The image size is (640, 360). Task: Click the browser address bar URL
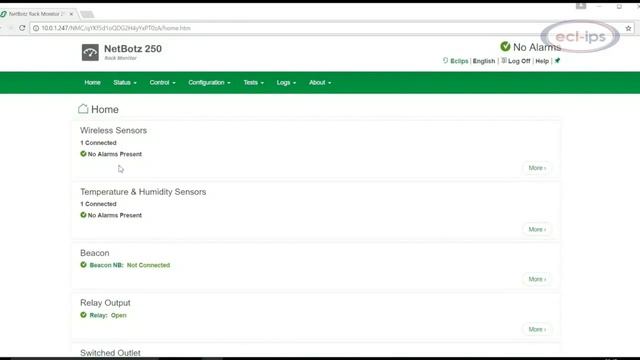coord(116,28)
